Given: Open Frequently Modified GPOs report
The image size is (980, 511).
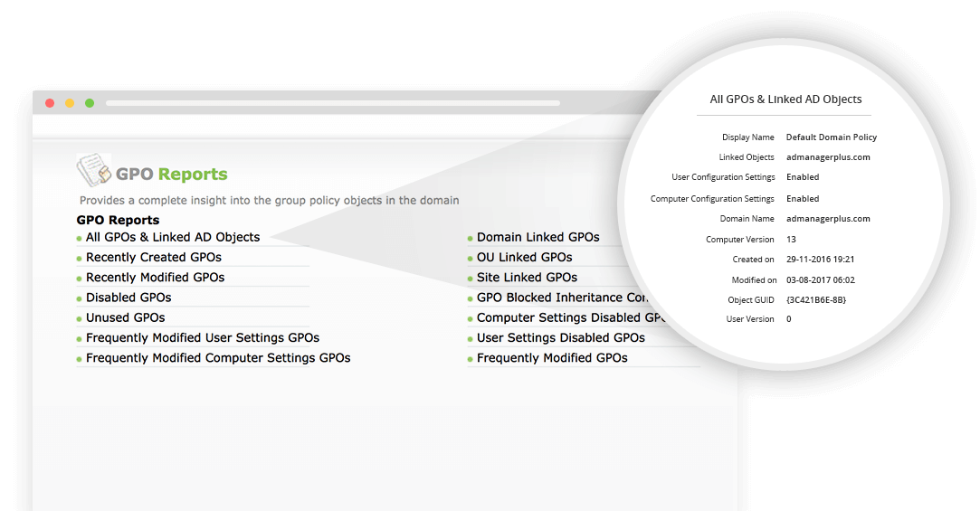Looking at the screenshot, I should 552,358.
